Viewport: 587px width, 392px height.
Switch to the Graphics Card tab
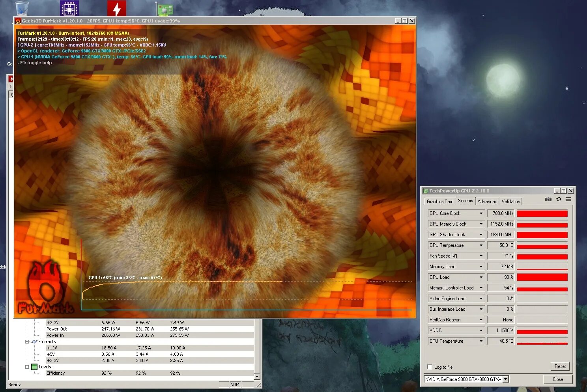pyautogui.click(x=440, y=202)
